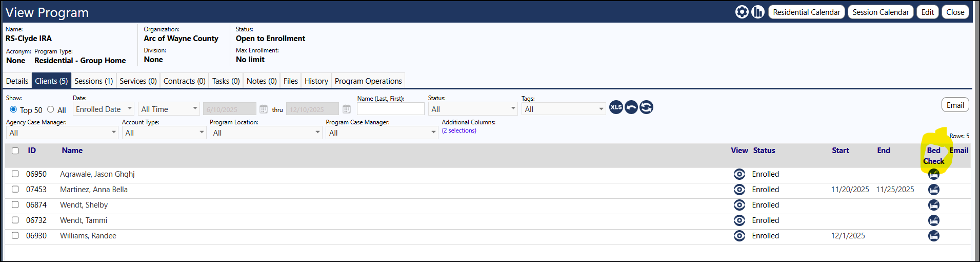Open the Program Case Manager dropdown
Image resolution: width=980 pixels, height=262 pixels.
click(x=382, y=133)
